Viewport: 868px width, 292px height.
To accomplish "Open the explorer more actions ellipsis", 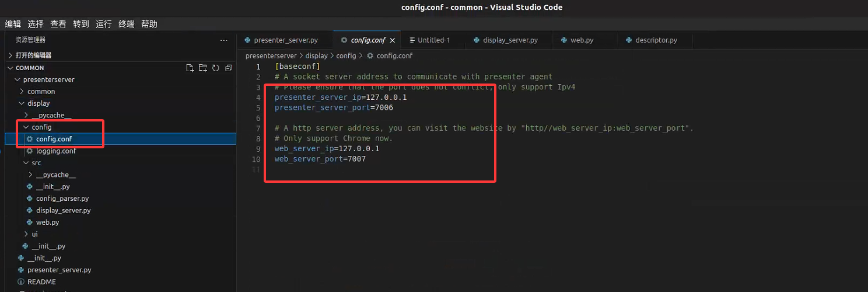I will [x=223, y=40].
